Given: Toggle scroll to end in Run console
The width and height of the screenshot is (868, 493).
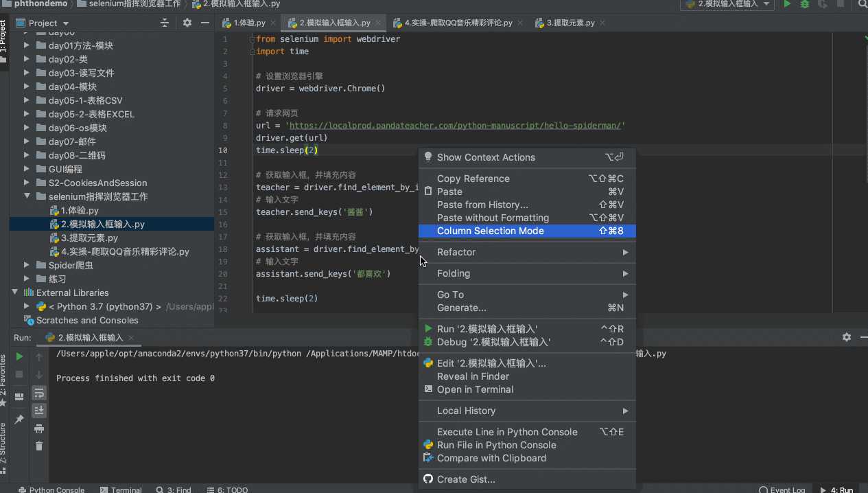Looking at the screenshot, I should click(x=39, y=411).
